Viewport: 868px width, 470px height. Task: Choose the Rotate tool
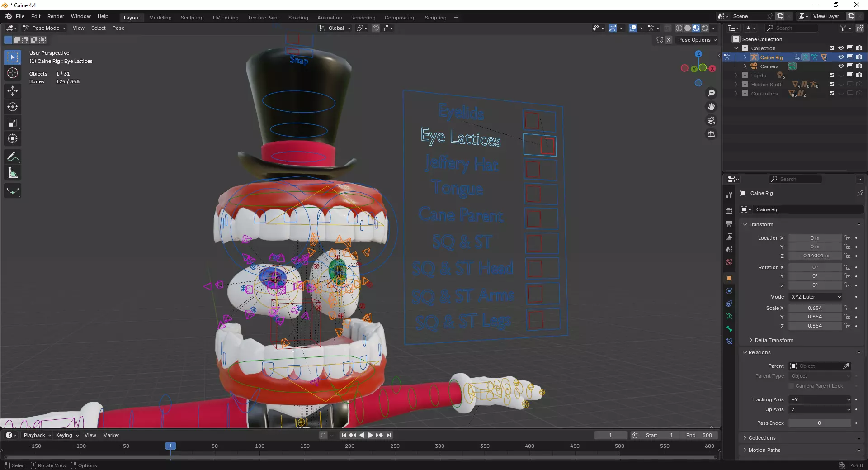pos(13,107)
